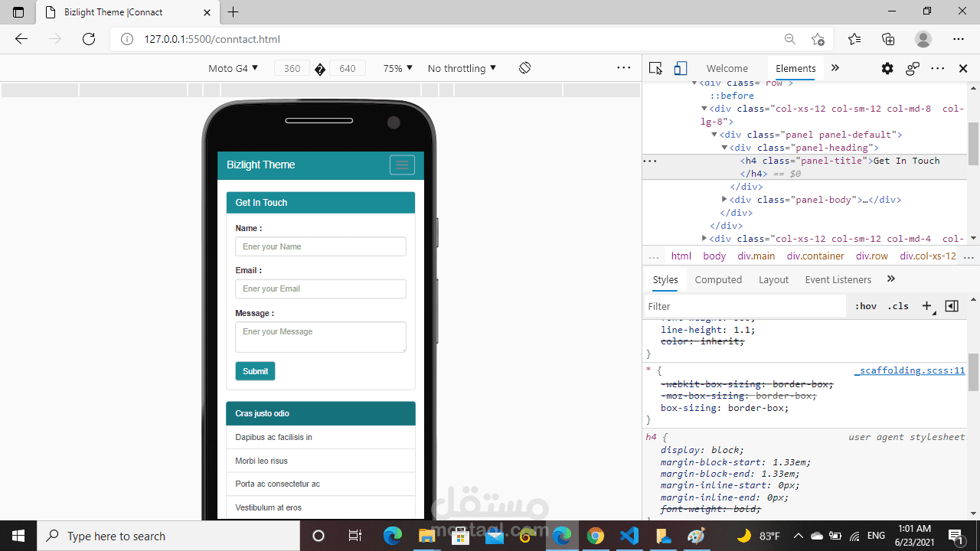Close the DevTools panel
Image resolution: width=980 pixels, height=551 pixels.
click(963, 68)
